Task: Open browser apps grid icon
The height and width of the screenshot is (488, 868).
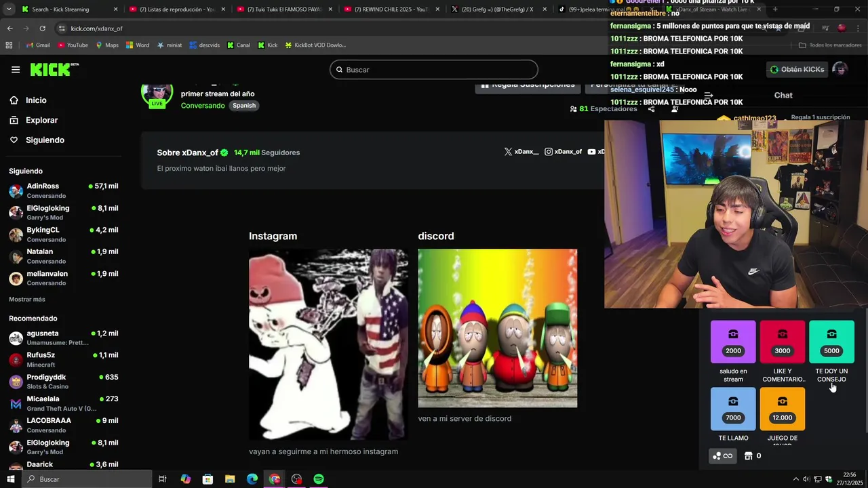Action: point(9,45)
